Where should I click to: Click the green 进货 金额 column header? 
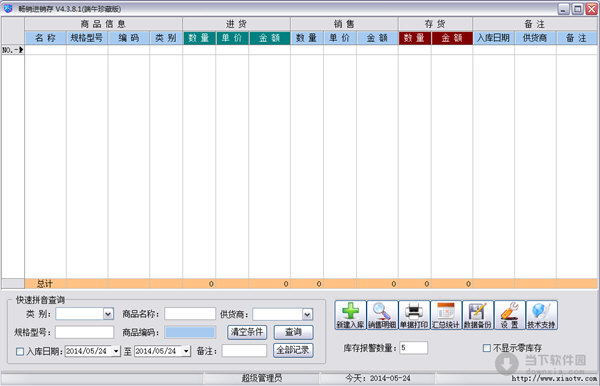coord(269,38)
